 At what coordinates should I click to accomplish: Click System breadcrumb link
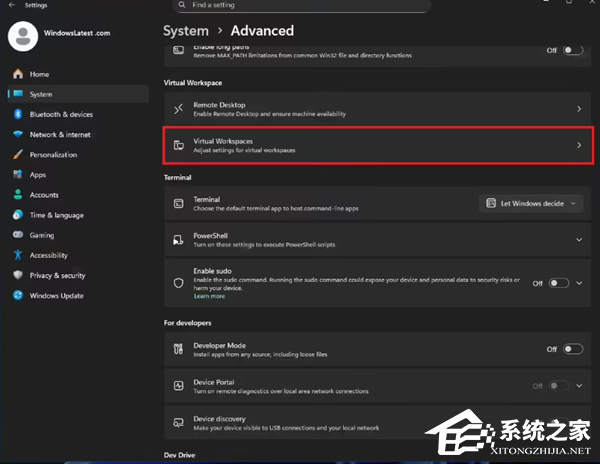(x=186, y=31)
